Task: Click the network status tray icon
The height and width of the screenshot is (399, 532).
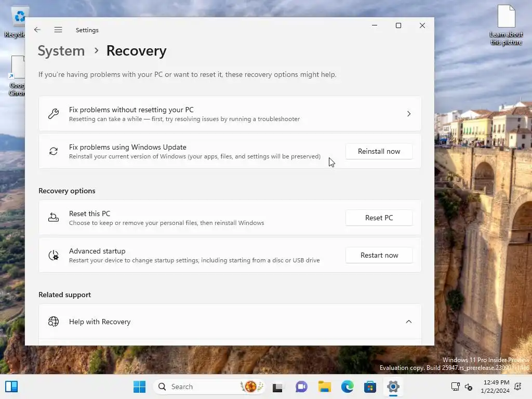Action: tap(455, 387)
